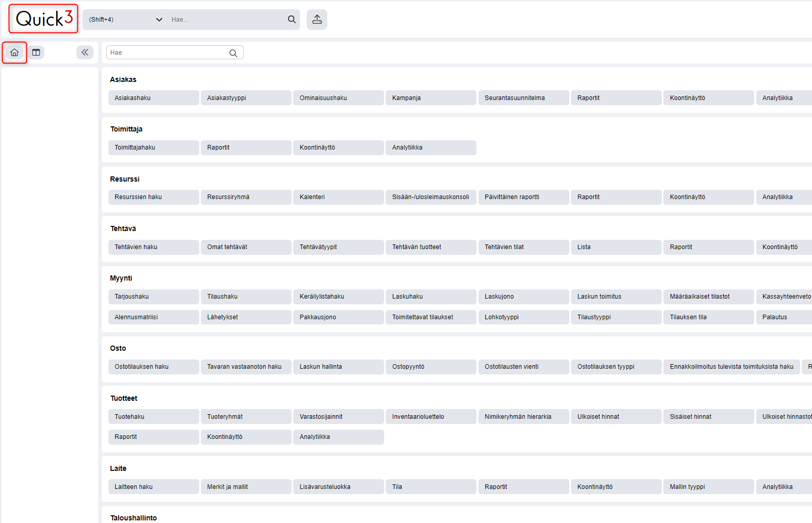The image size is (812, 523).
Task: Open Resurssien haku
Action: 154,197
